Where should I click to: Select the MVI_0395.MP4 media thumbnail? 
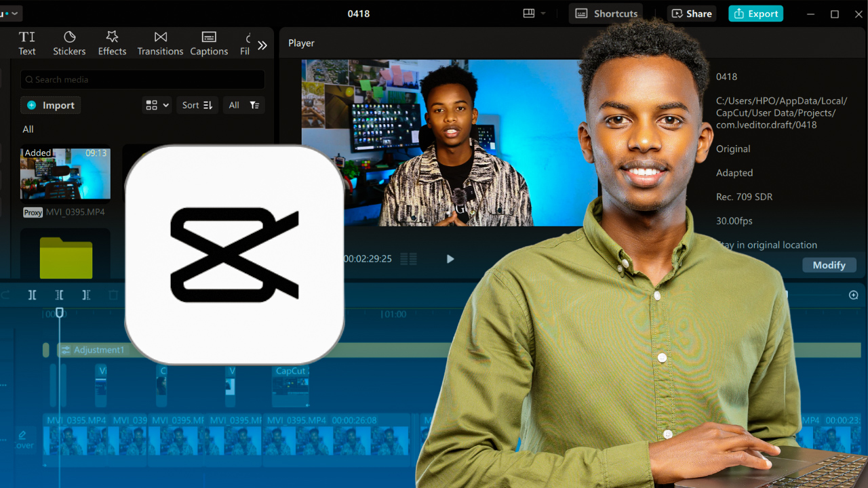tap(65, 174)
